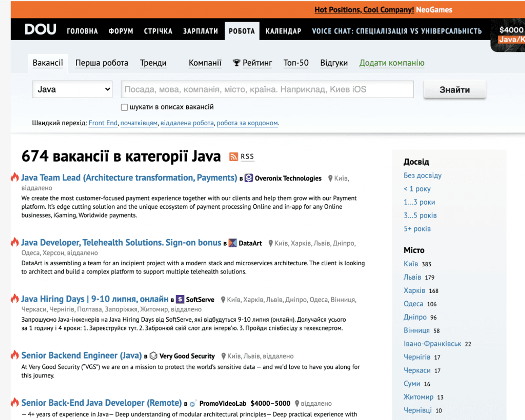Enable 'шукати в описах вакансій' checkbox
This screenshot has width=525, height=420.
coord(124,107)
